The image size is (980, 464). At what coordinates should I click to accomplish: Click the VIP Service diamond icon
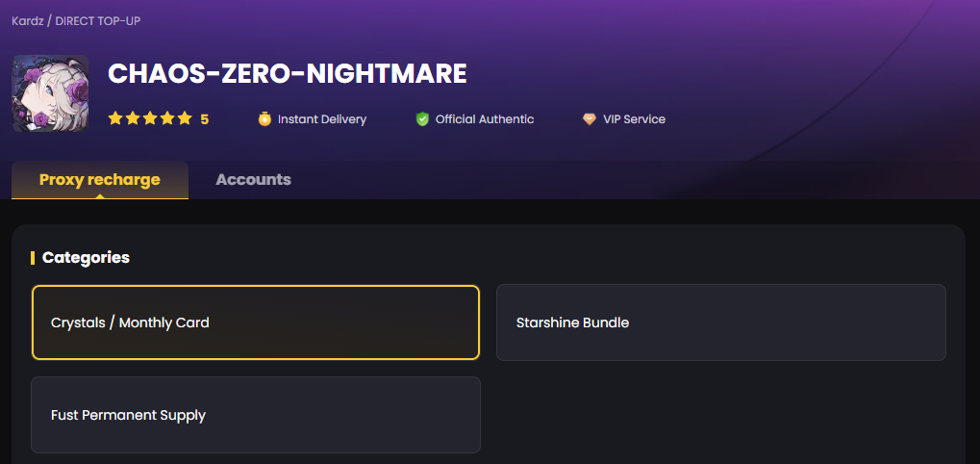coord(590,119)
